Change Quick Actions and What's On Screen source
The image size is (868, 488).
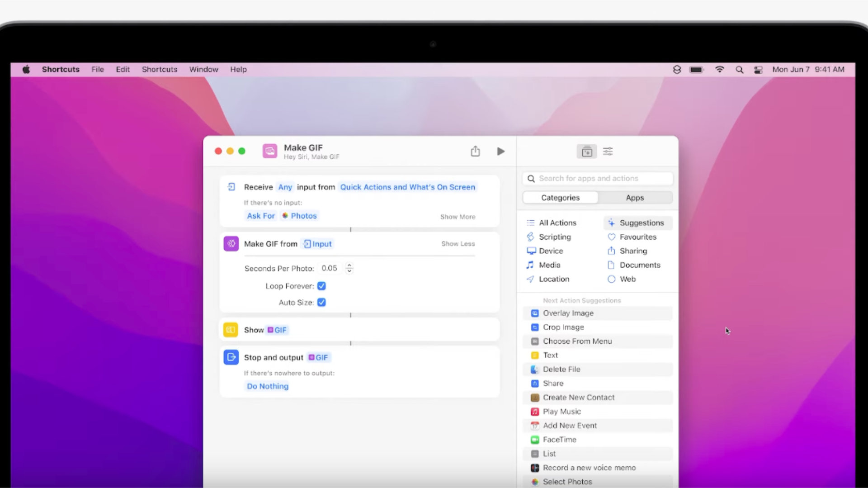coord(407,187)
